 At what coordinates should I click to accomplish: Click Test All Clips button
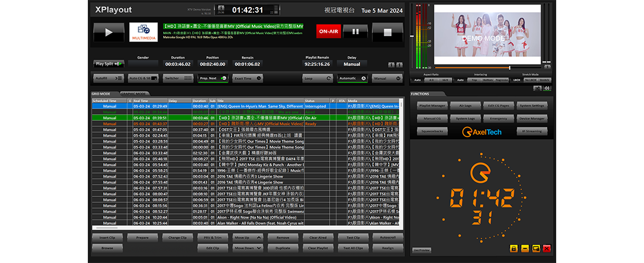[x=353, y=248]
